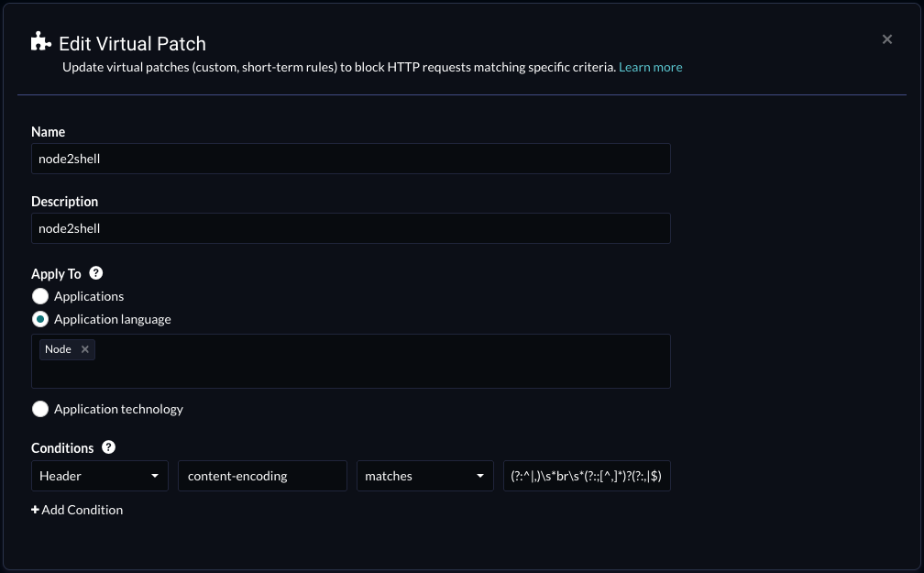Close the Edit Virtual Patch dialog

(887, 39)
